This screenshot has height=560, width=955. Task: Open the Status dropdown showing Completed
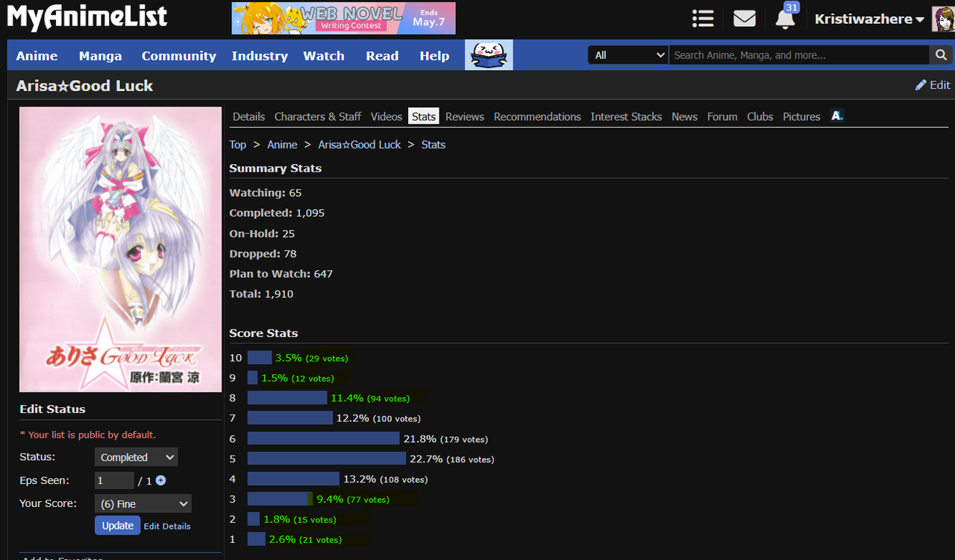(136, 457)
